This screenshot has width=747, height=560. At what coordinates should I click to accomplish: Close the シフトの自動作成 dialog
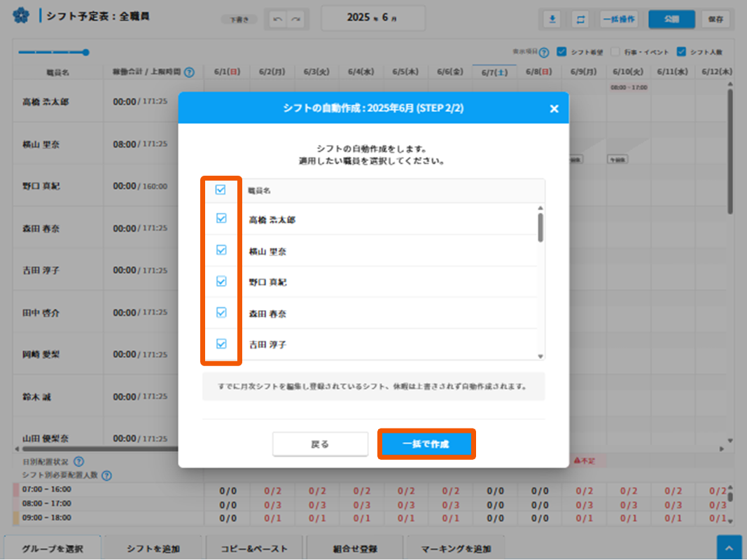click(554, 108)
